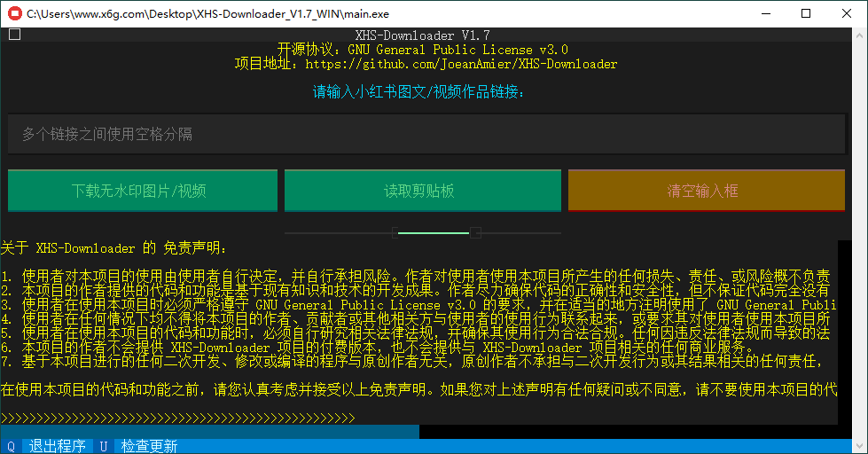868x454 pixels.
Task: Click the 关于 XHS-Downloader 的 免责声明 heading
Action: tap(113, 247)
